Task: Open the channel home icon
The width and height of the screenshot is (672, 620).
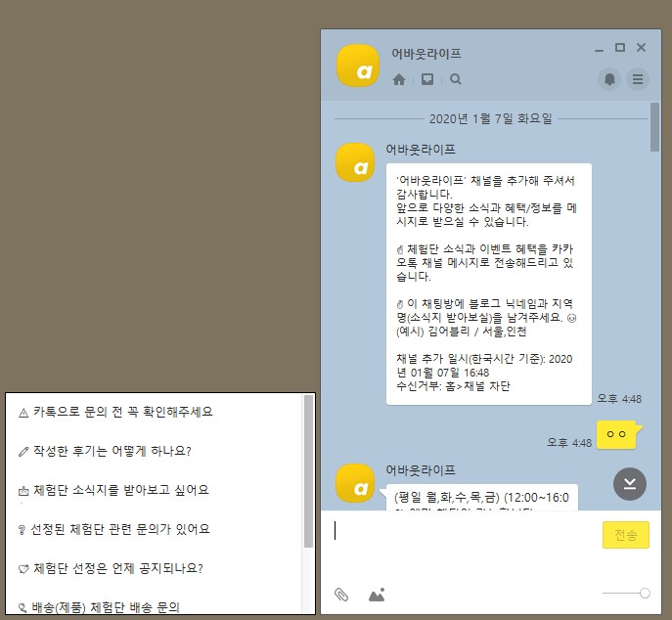Action: (x=399, y=79)
